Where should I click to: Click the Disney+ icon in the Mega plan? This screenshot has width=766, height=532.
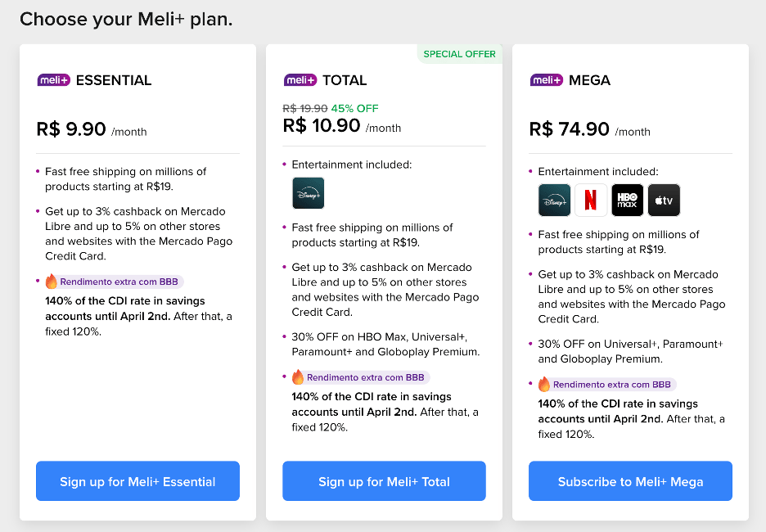click(555, 200)
